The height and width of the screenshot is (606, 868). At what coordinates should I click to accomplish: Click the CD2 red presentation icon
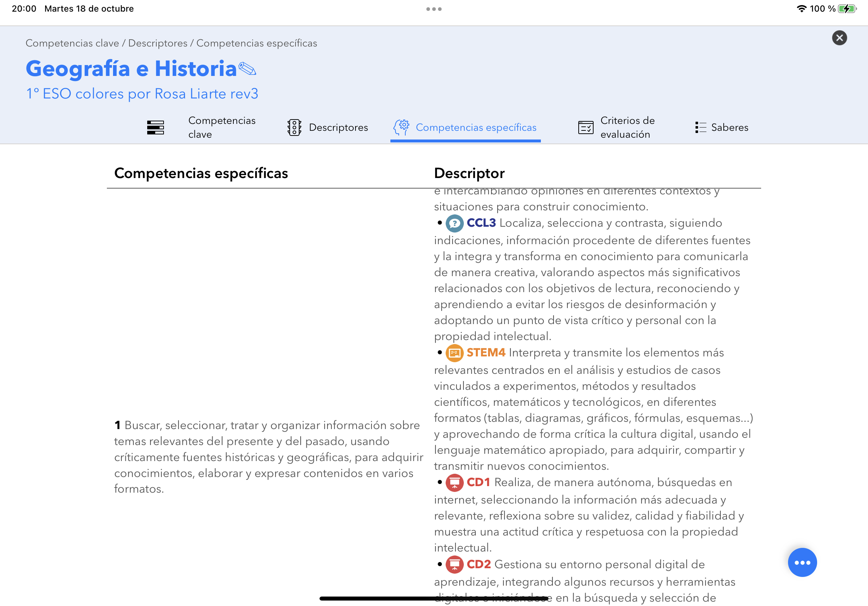(x=454, y=565)
